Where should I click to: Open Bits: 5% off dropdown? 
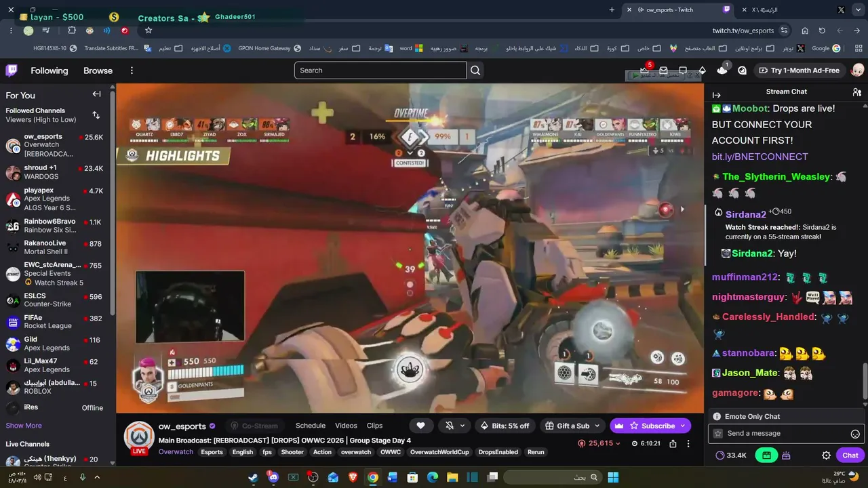(x=505, y=426)
